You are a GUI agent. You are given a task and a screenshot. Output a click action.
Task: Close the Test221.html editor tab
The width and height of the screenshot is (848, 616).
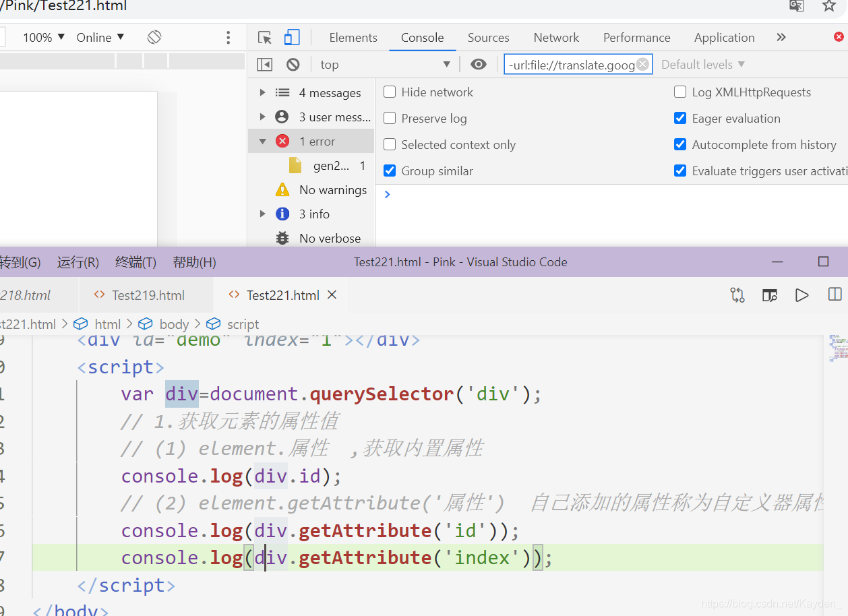pyautogui.click(x=332, y=295)
